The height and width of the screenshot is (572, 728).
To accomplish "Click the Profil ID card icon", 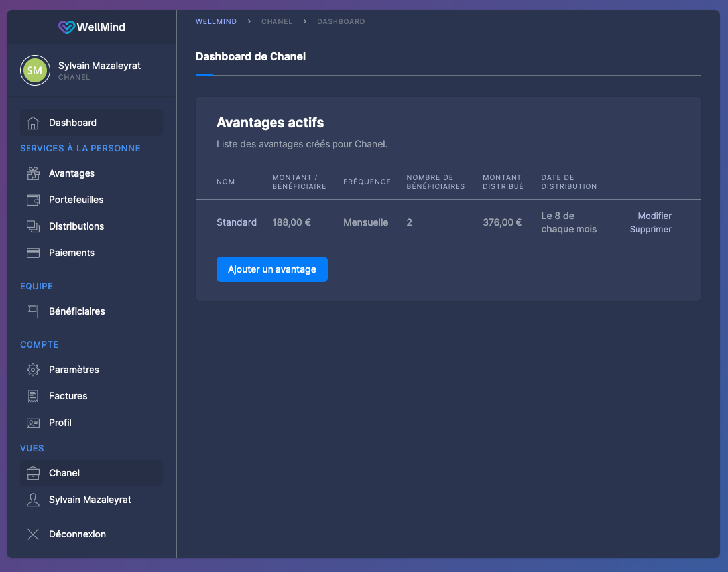I will pyautogui.click(x=33, y=423).
